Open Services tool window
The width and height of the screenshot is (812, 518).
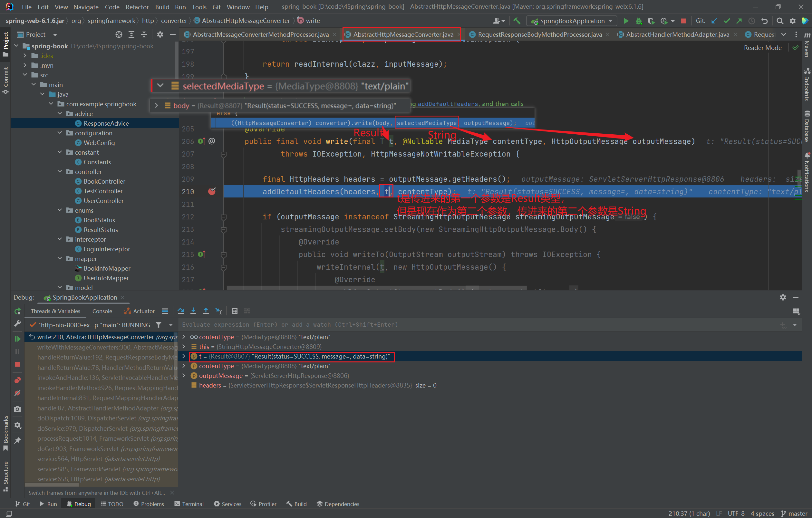227,504
